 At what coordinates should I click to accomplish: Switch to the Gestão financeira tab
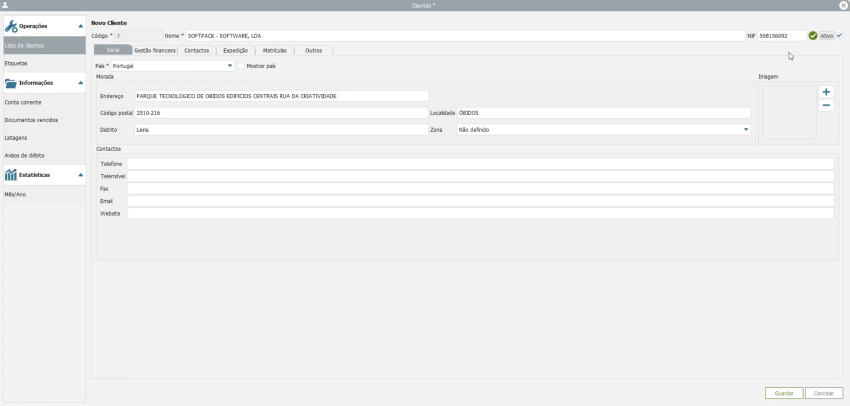[x=155, y=50]
